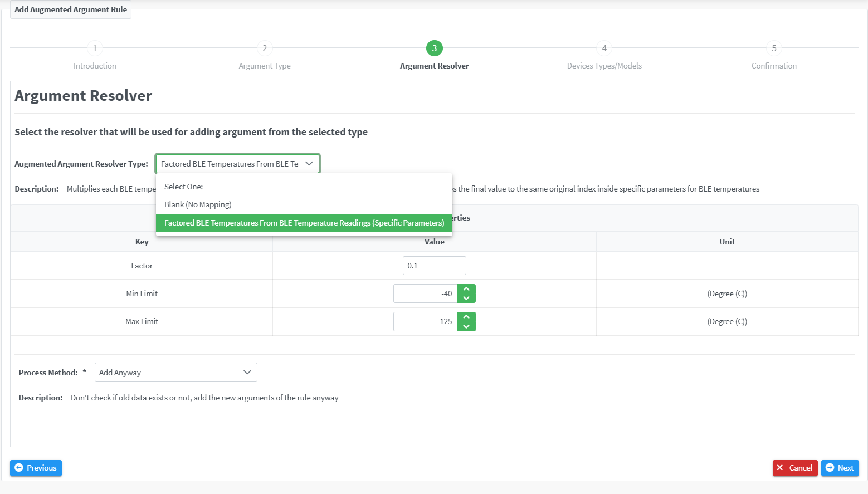Viewport: 868px width, 494px height.
Task: Go to step 1 Introduction circle
Action: coord(95,48)
